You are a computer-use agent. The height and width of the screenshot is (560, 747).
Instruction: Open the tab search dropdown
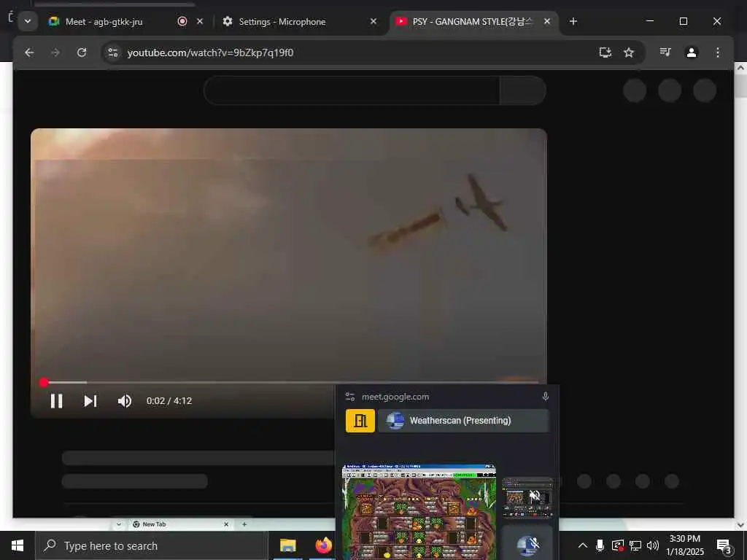pos(28,21)
